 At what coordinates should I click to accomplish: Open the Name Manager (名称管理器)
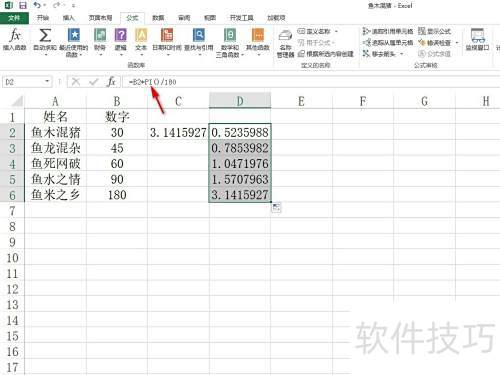(285, 44)
